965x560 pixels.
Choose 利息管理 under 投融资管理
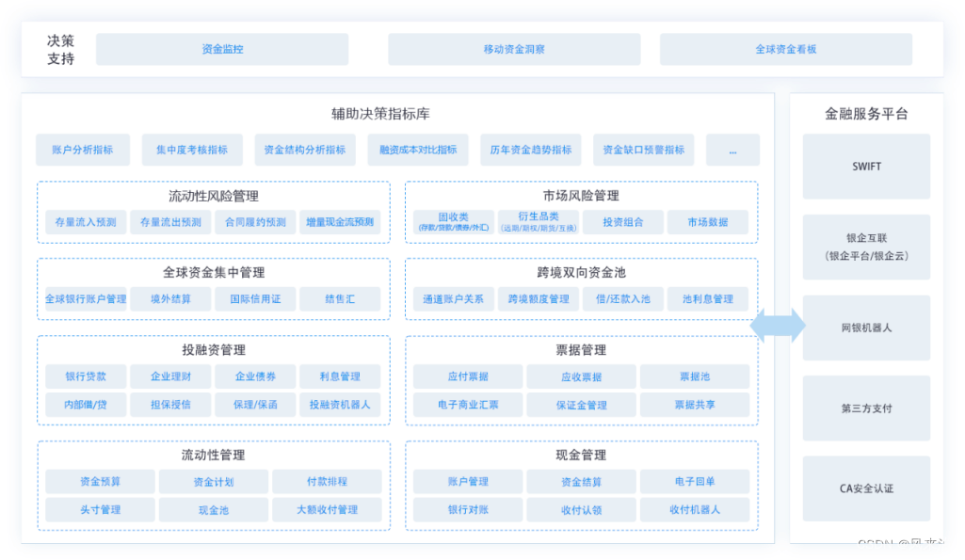(x=340, y=376)
